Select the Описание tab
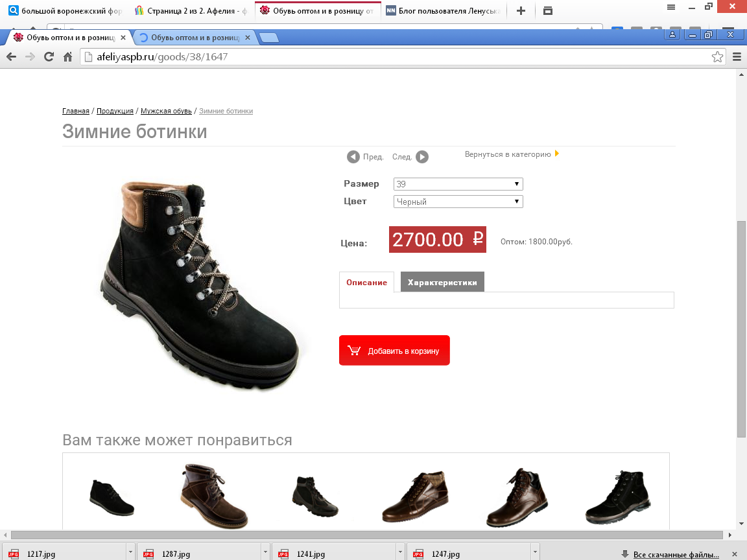Screen dimensions: 747x560 pos(366,282)
